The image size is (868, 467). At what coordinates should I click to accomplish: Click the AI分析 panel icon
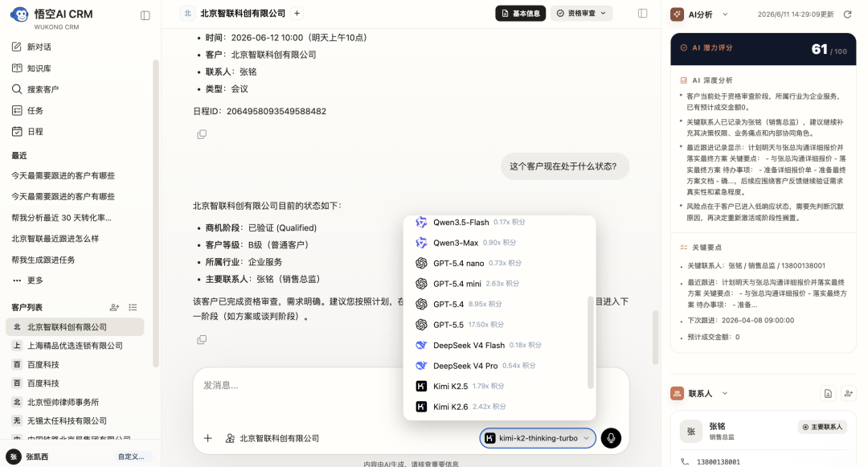(677, 14)
